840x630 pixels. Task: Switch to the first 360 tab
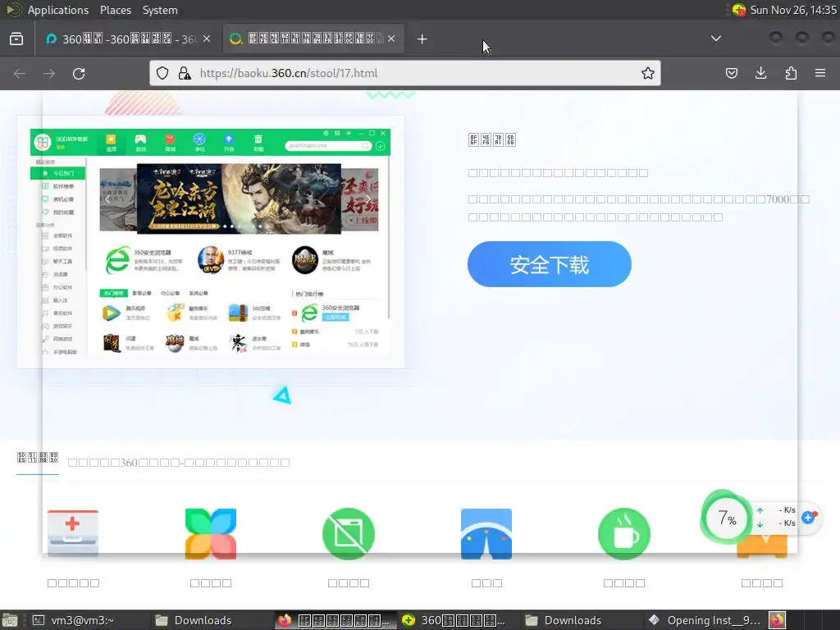point(128,39)
